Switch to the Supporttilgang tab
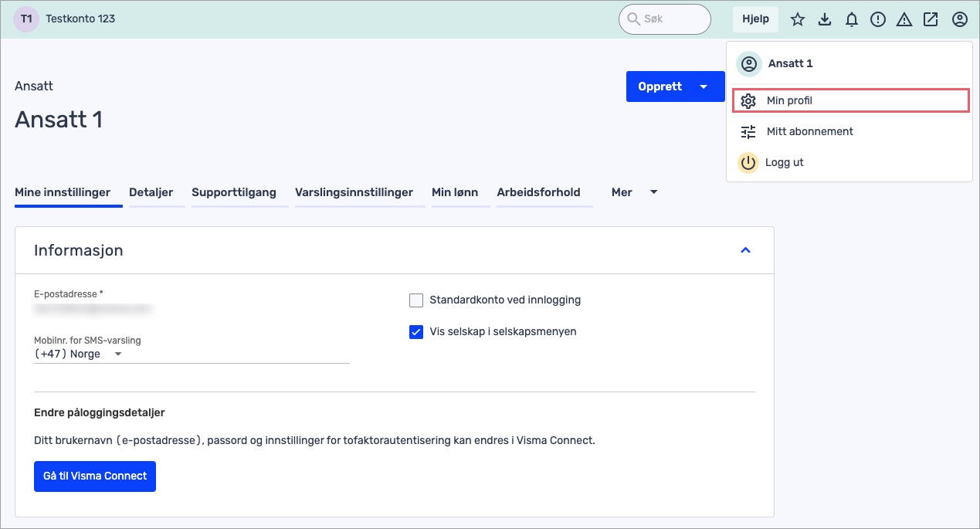The height and width of the screenshot is (529, 980). click(234, 192)
